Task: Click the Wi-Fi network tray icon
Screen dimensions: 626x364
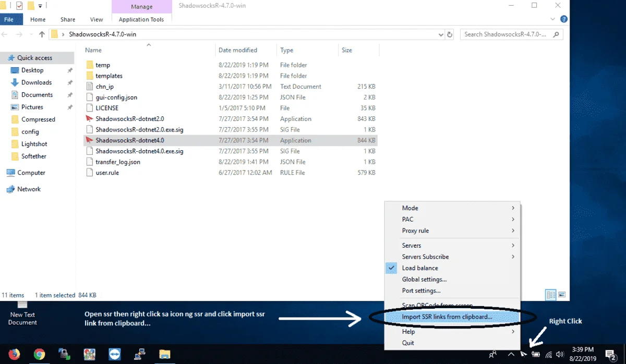Action: coord(548,355)
